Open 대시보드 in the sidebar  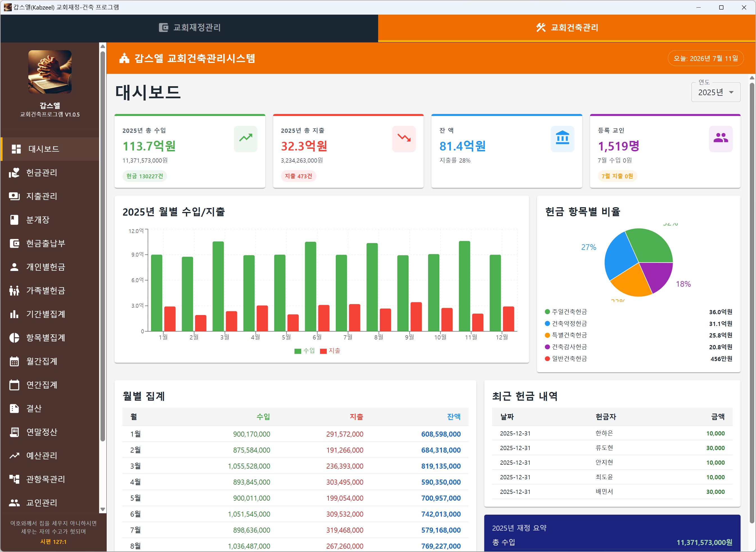click(x=50, y=149)
